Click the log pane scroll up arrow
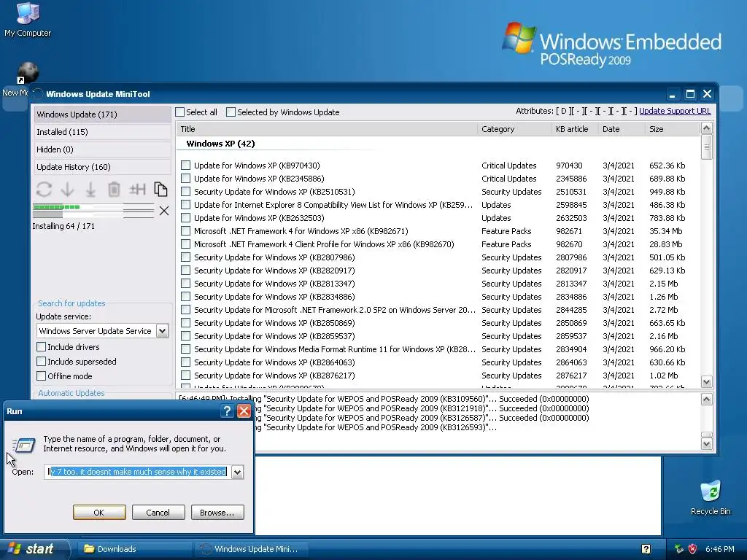747x560 pixels. pos(706,399)
